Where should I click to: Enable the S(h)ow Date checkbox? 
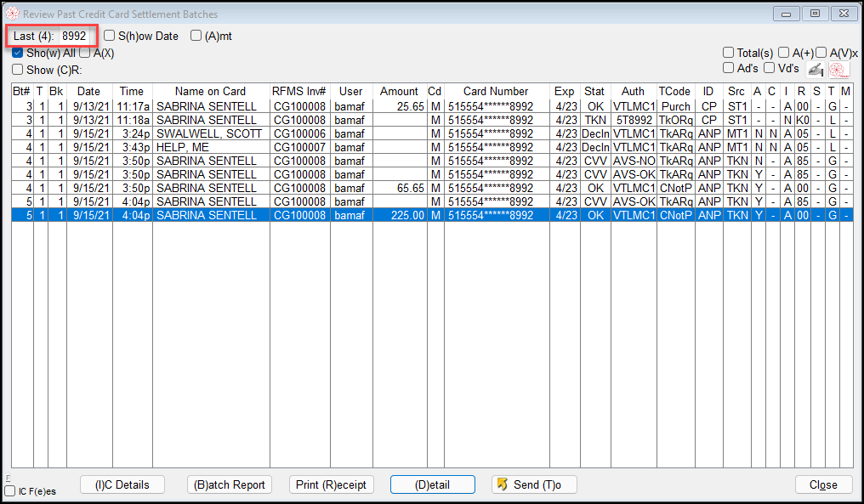coord(110,37)
